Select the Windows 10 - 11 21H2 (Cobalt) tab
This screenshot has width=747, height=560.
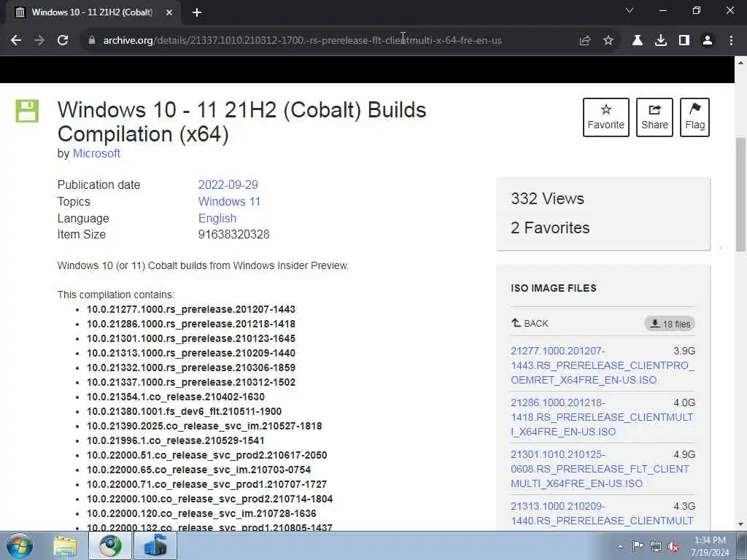93,12
